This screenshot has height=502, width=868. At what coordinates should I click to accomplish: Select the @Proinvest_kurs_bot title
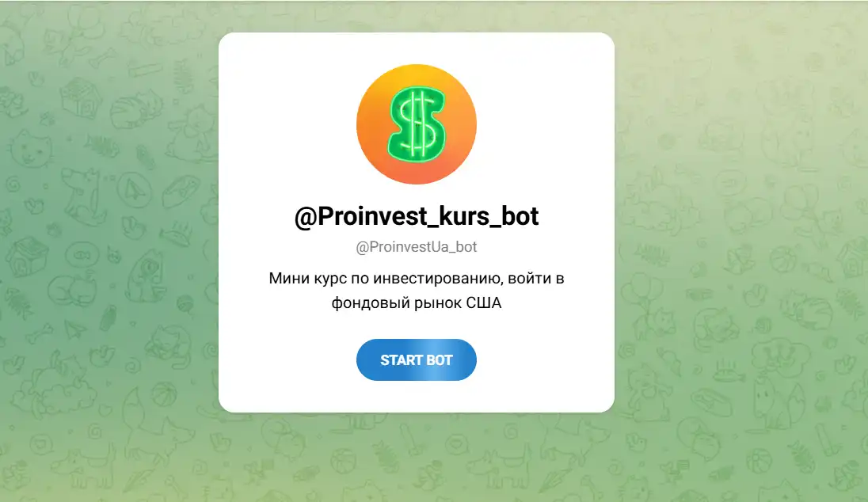417,216
